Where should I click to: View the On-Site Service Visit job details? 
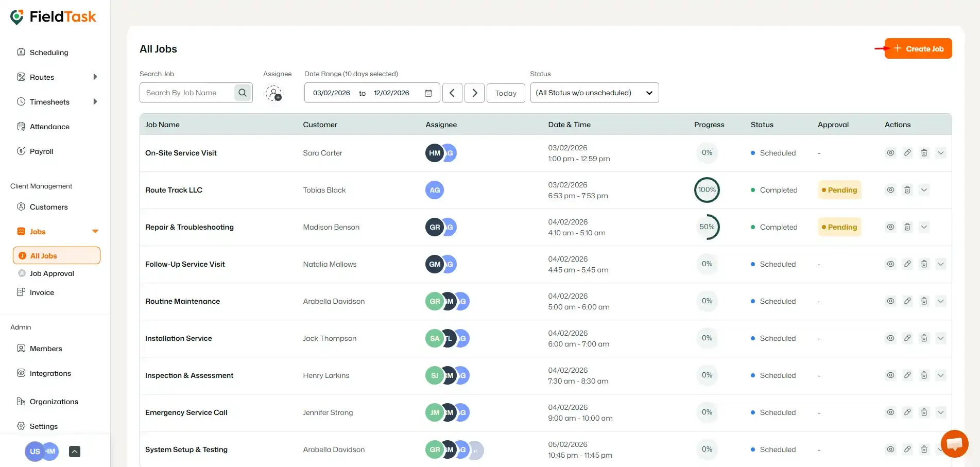coord(890,153)
